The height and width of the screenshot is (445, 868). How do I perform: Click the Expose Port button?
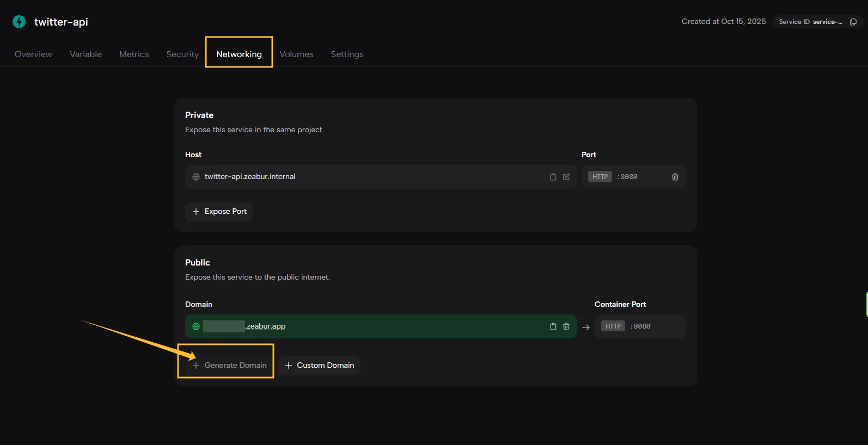219,212
